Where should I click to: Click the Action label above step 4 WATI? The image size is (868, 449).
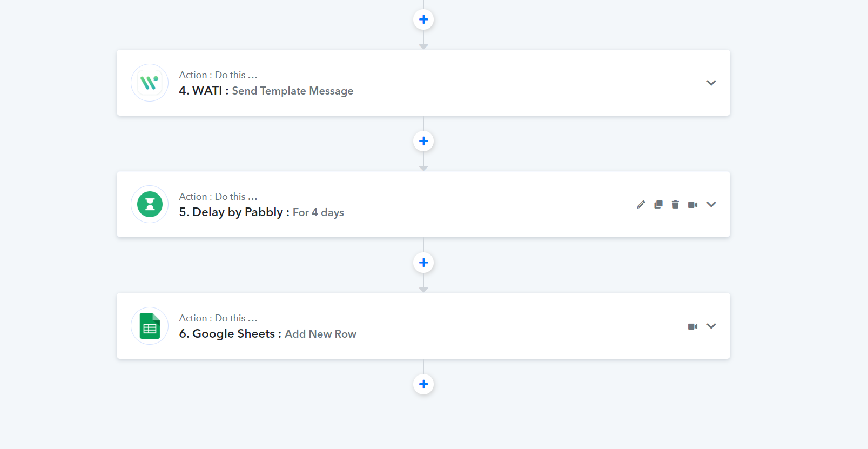(x=218, y=75)
